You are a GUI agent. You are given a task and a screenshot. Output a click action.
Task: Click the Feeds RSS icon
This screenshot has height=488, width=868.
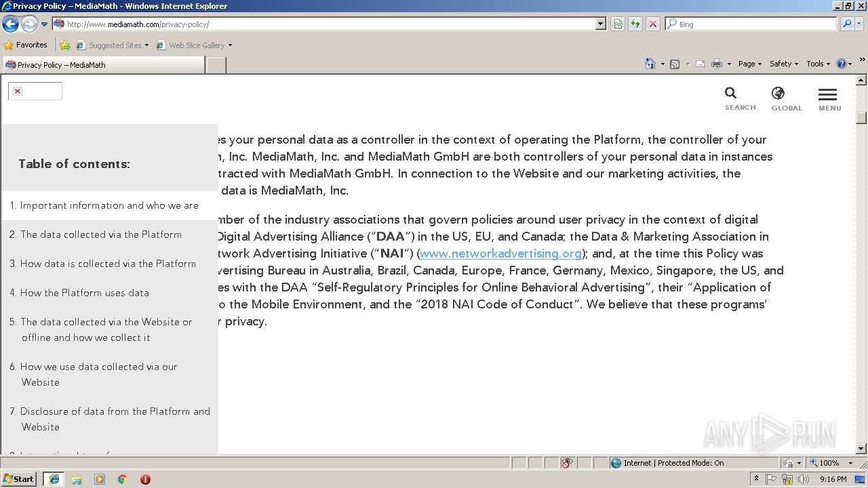(675, 64)
